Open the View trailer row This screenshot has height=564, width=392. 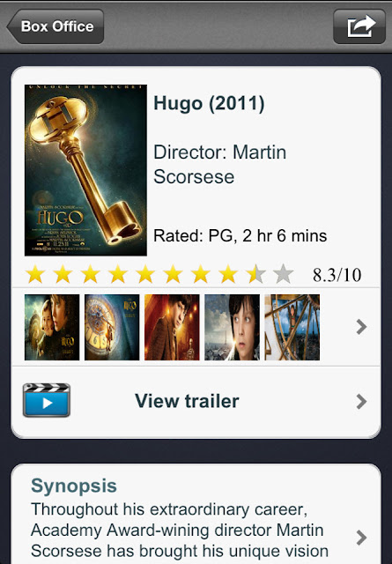pyautogui.click(x=196, y=402)
